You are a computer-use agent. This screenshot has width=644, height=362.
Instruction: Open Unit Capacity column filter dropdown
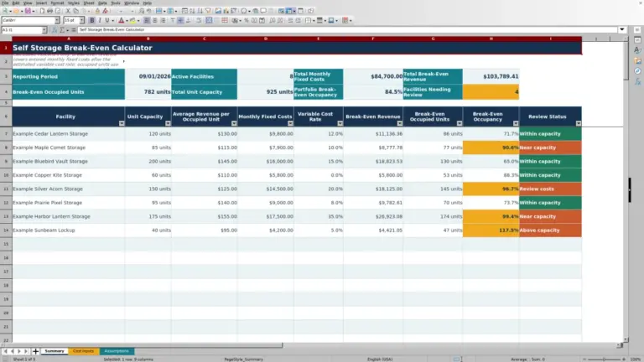tap(168, 123)
